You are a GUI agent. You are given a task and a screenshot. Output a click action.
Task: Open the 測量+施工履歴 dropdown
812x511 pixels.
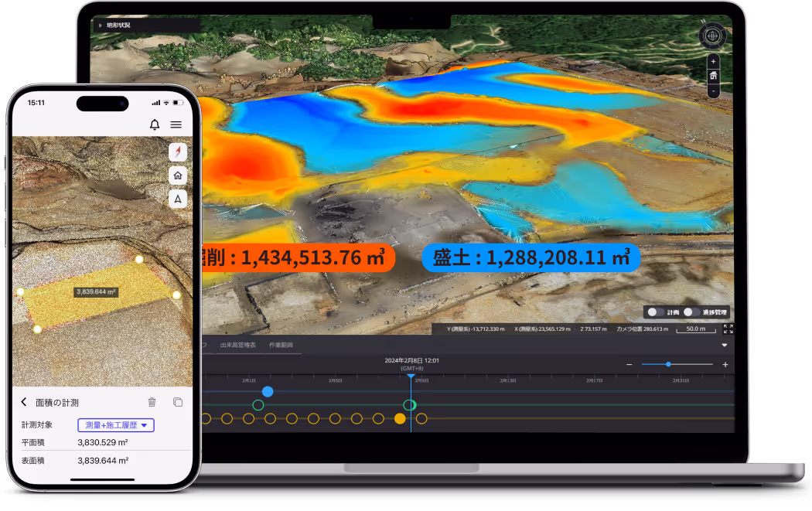(116, 425)
